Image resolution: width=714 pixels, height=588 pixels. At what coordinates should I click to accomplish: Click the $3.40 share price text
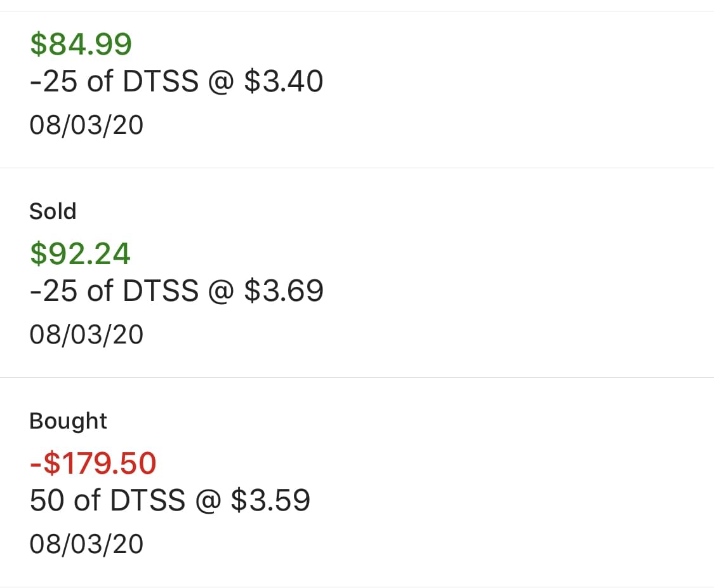tap(283, 82)
